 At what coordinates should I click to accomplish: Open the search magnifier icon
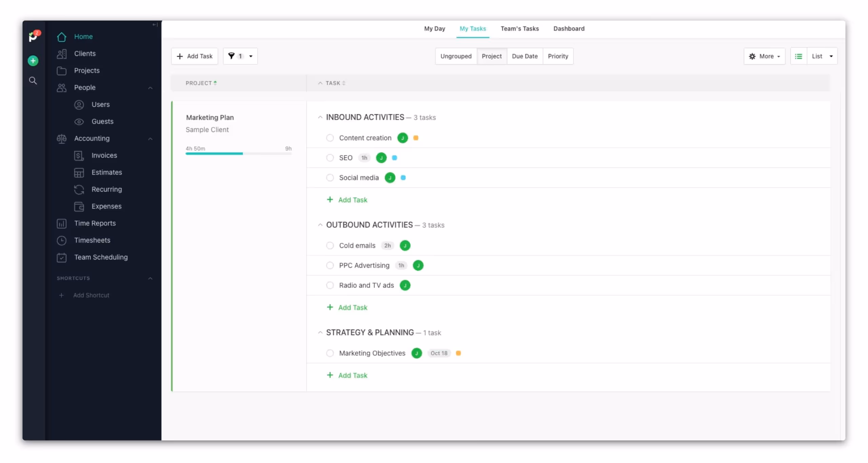(33, 81)
